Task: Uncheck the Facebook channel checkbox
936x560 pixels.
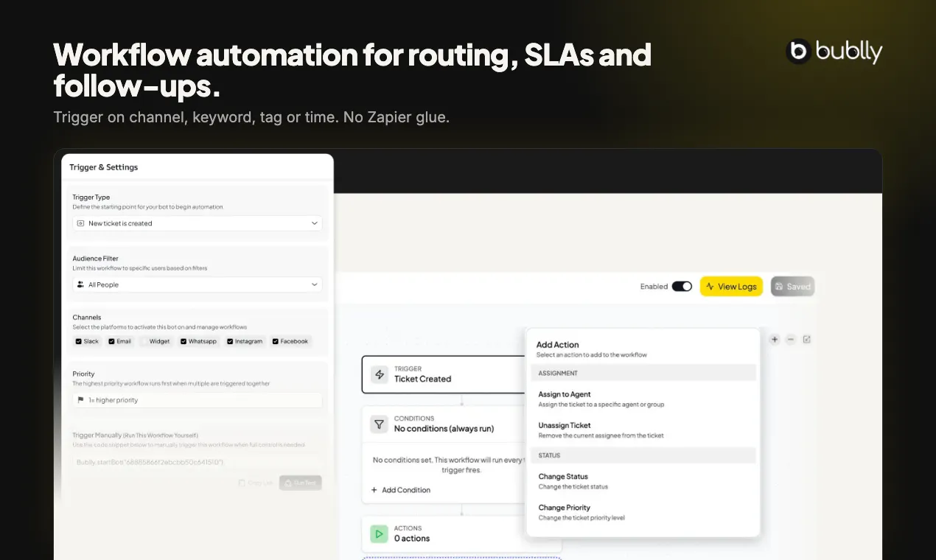Action: pyautogui.click(x=276, y=341)
